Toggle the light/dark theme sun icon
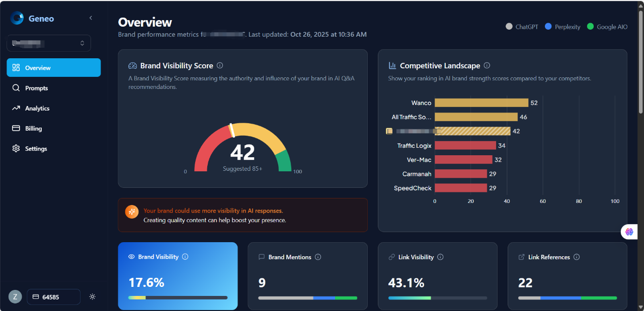The image size is (644, 311). pos(92,296)
